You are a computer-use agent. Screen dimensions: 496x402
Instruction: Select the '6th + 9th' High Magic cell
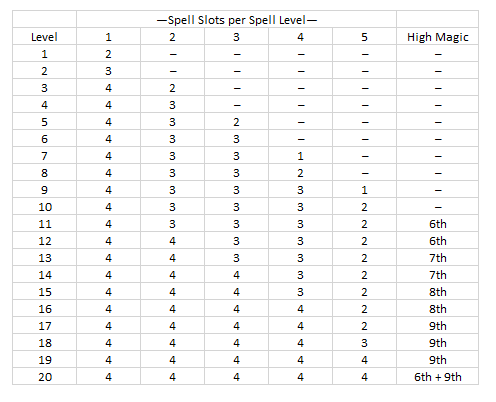[438, 377]
